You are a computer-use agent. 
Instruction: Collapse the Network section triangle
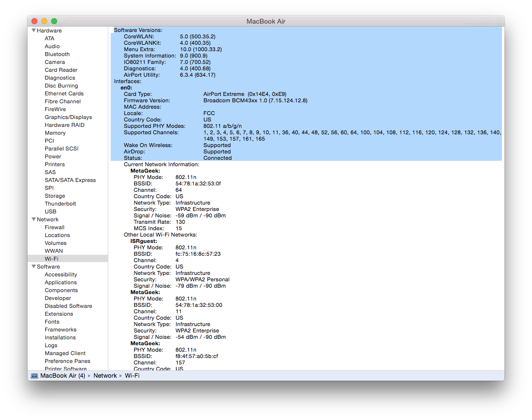pyautogui.click(x=33, y=219)
